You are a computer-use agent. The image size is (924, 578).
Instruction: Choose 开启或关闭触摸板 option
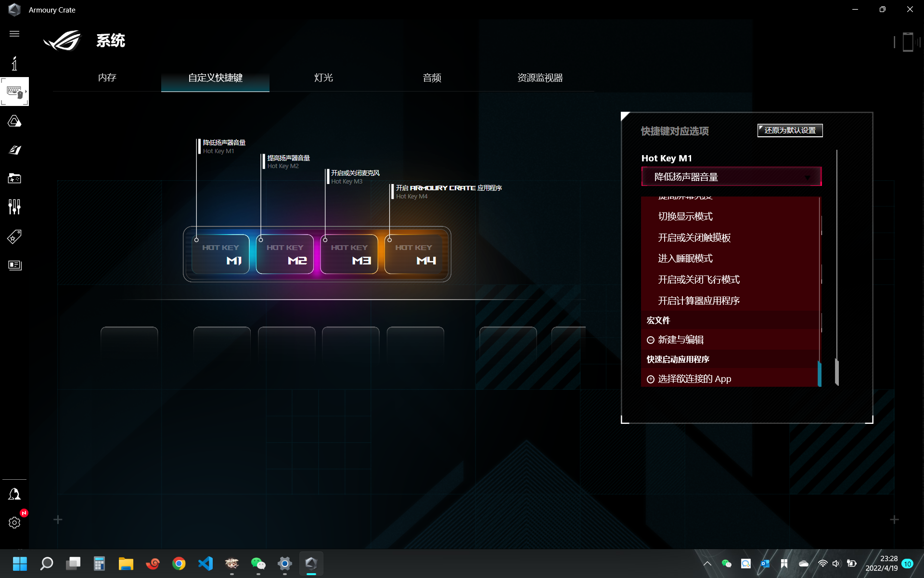tap(730, 238)
